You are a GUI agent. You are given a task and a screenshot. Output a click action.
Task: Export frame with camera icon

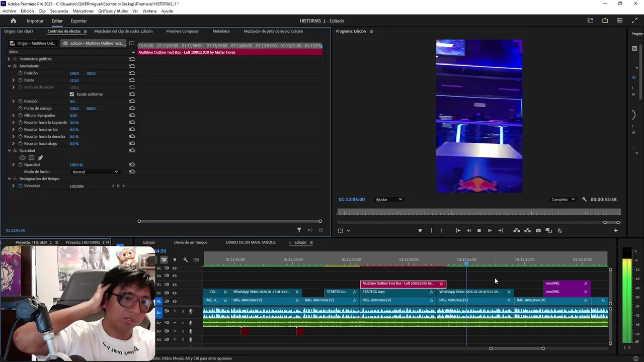click(538, 230)
